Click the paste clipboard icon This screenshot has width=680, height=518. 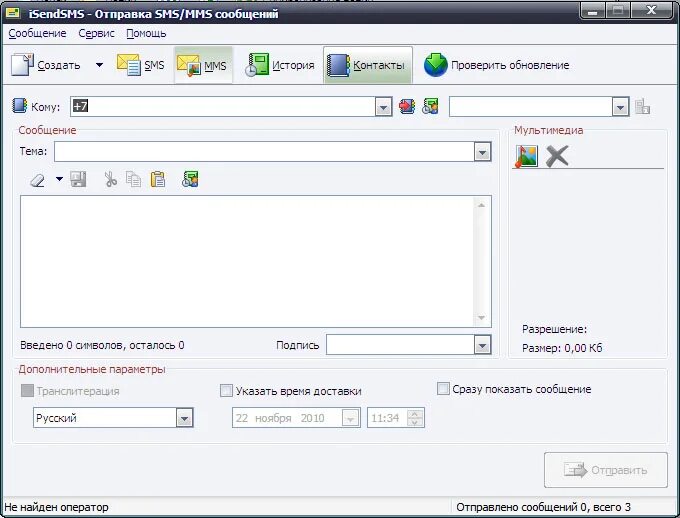tap(158, 179)
